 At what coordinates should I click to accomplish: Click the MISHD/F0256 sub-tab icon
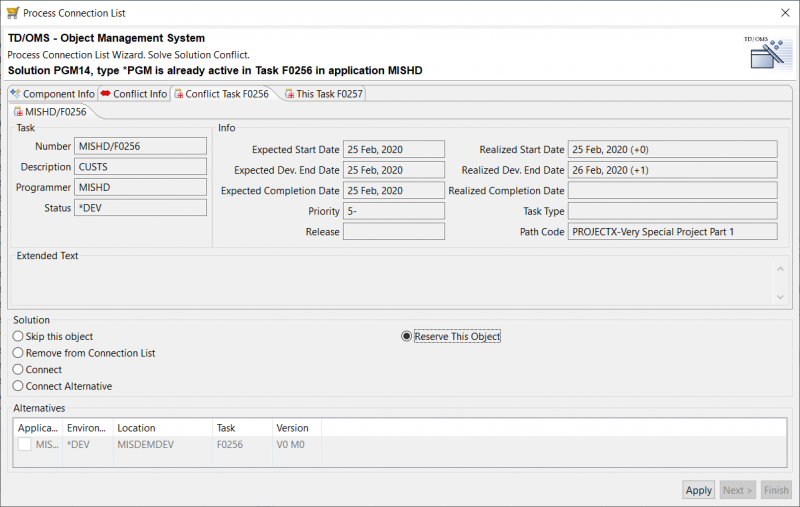tap(18, 112)
